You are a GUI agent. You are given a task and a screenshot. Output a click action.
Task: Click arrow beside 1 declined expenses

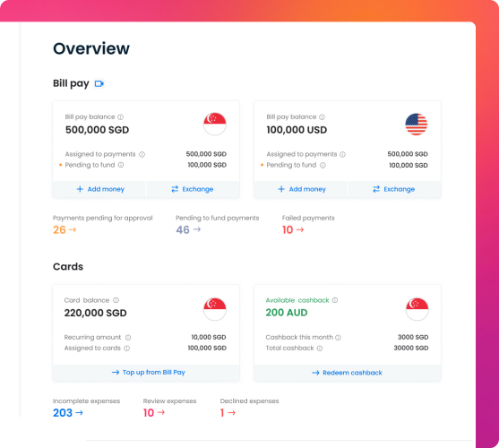pyautogui.click(x=232, y=413)
